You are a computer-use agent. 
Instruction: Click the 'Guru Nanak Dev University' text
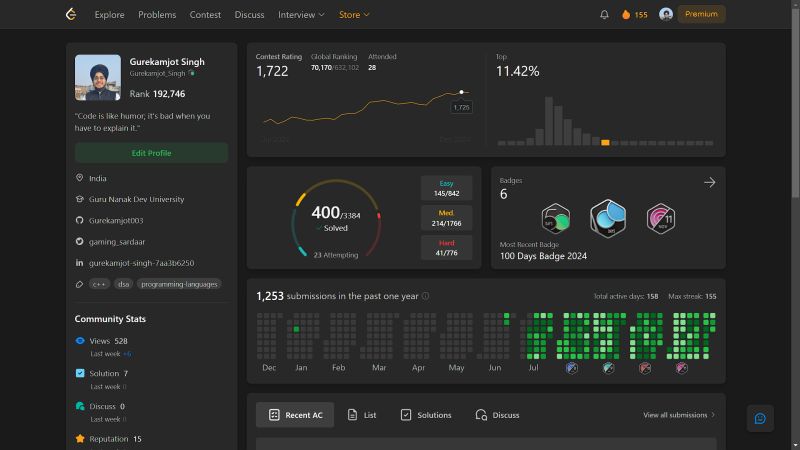click(136, 199)
